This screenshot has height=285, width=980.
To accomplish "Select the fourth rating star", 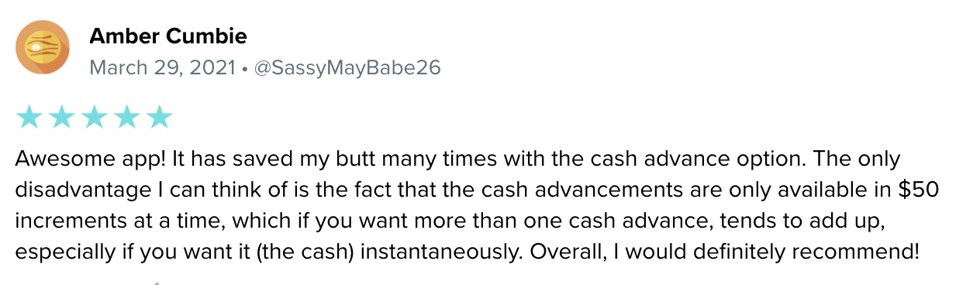I will [x=126, y=117].
